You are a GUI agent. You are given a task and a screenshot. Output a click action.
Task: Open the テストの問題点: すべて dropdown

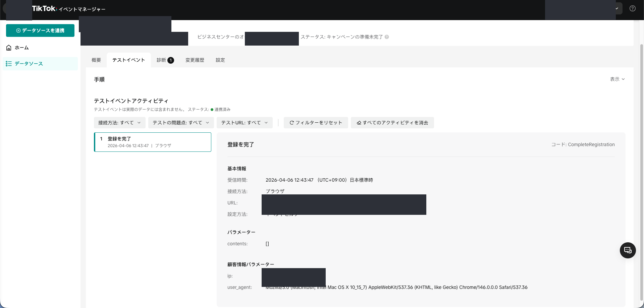180,123
